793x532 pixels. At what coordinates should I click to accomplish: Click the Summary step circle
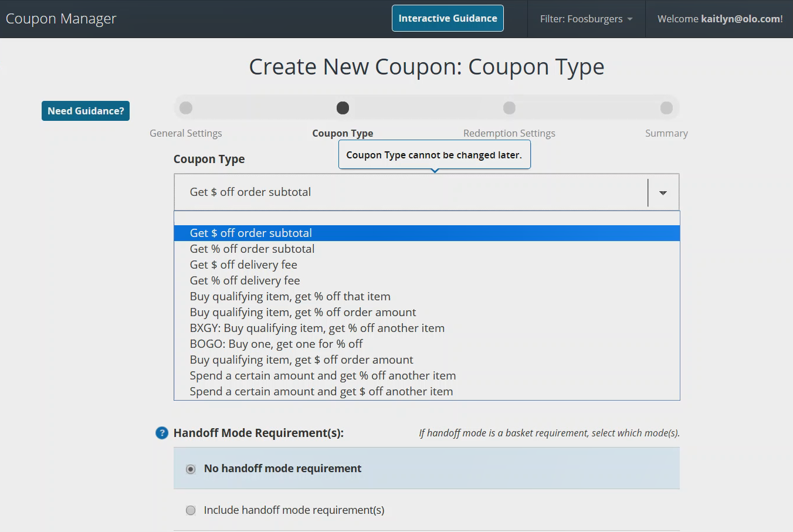coord(666,108)
